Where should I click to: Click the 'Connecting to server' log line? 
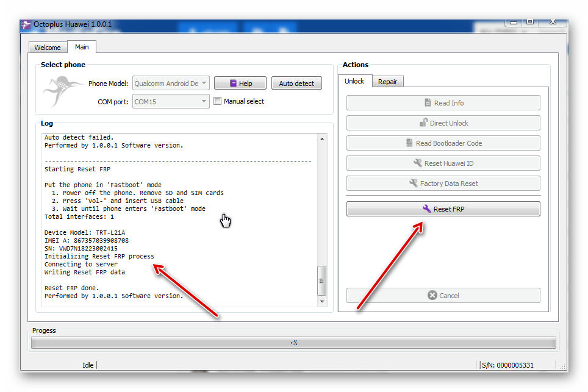pos(81,264)
